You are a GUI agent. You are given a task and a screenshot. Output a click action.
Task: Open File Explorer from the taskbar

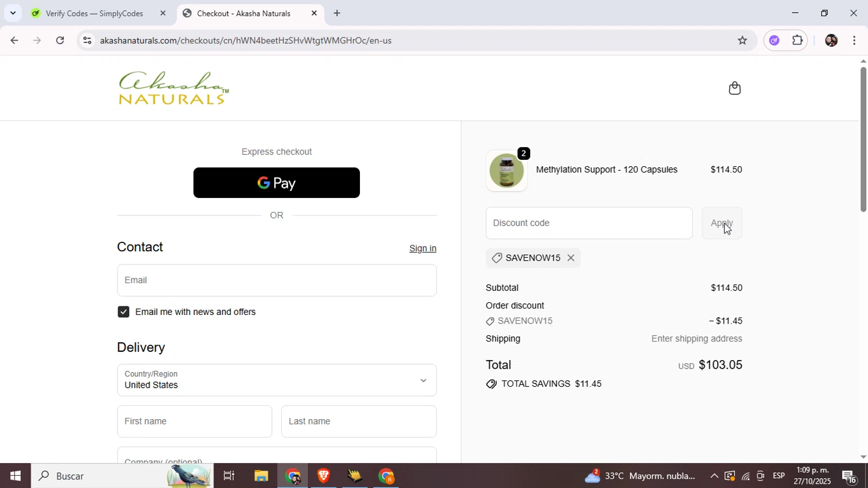click(261, 476)
